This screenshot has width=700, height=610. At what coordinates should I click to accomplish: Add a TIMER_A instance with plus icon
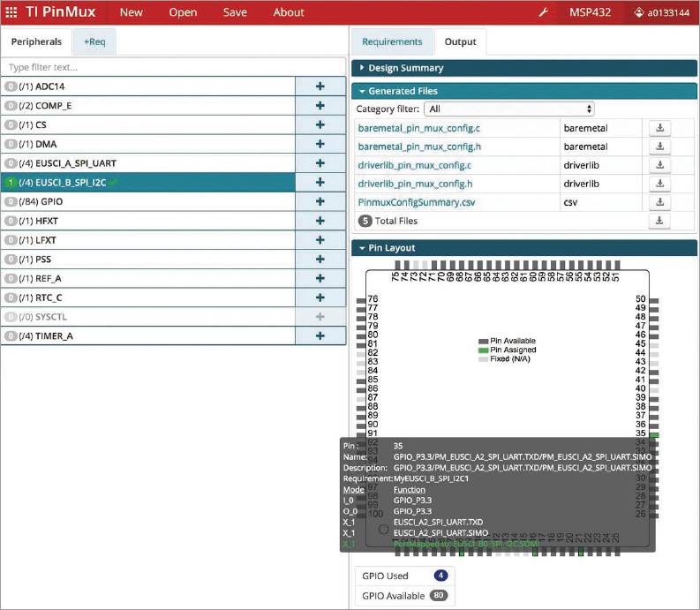[320, 335]
